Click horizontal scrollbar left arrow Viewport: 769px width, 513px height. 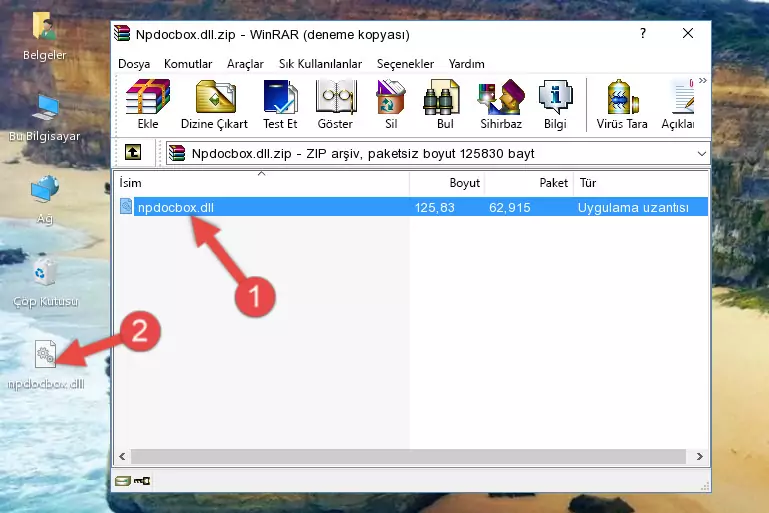[122, 457]
